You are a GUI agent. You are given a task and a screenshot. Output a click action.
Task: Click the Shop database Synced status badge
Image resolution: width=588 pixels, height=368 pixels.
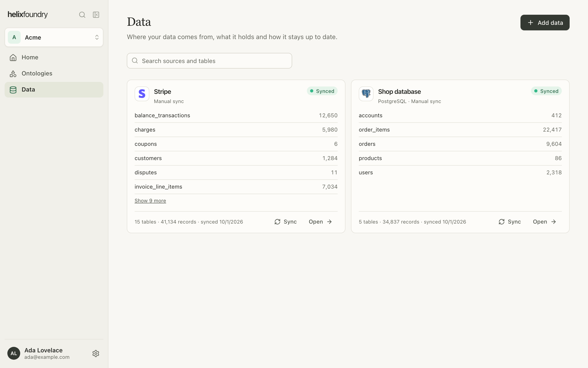[x=546, y=91]
